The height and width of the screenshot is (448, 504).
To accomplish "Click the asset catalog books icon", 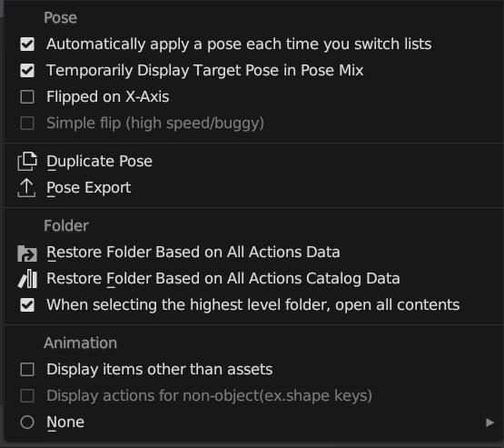I will (x=27, y=279).
